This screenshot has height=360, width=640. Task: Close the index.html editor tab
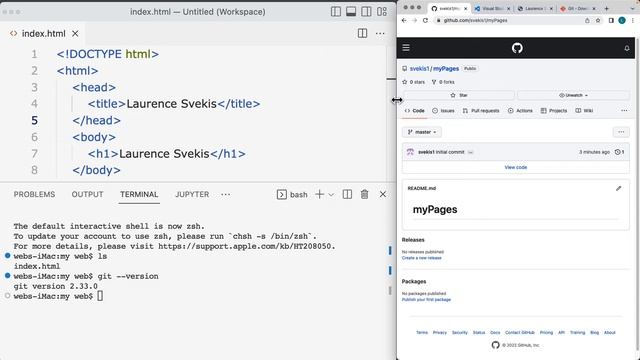75,33
